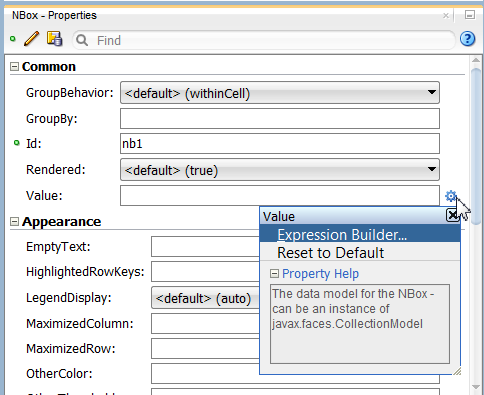
Task: Close the Value popup
Action: (452, 216)
